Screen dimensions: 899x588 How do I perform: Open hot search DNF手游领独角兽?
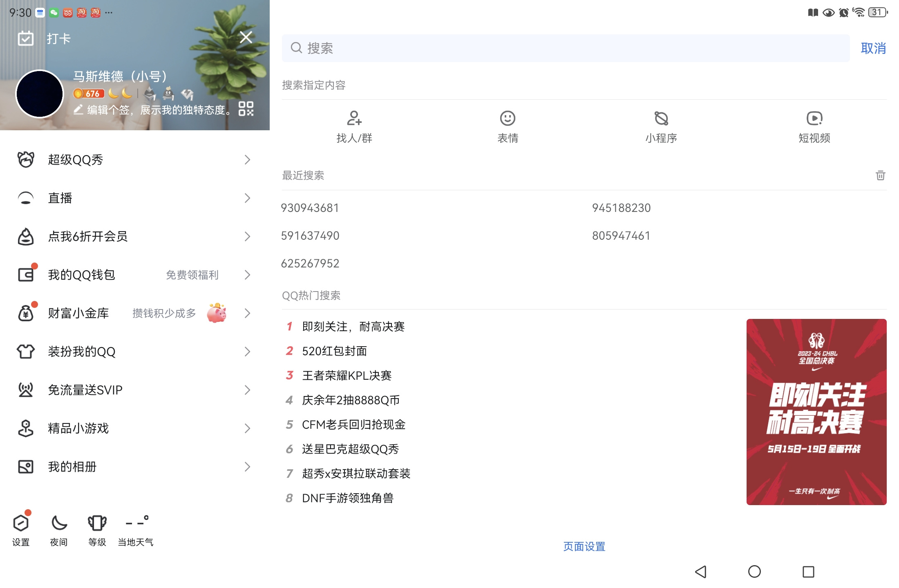pyautogui.click(x=347, y=498)
